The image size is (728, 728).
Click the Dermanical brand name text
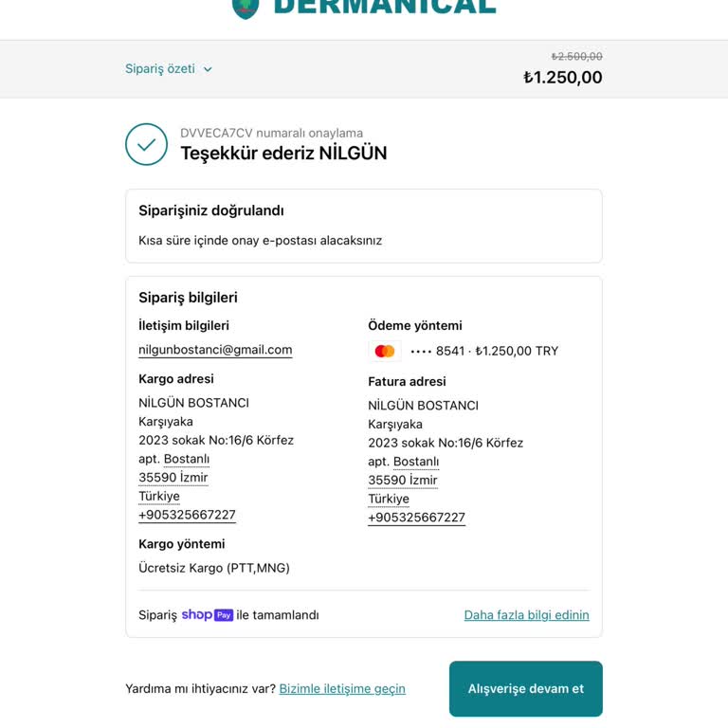(384, 8)
